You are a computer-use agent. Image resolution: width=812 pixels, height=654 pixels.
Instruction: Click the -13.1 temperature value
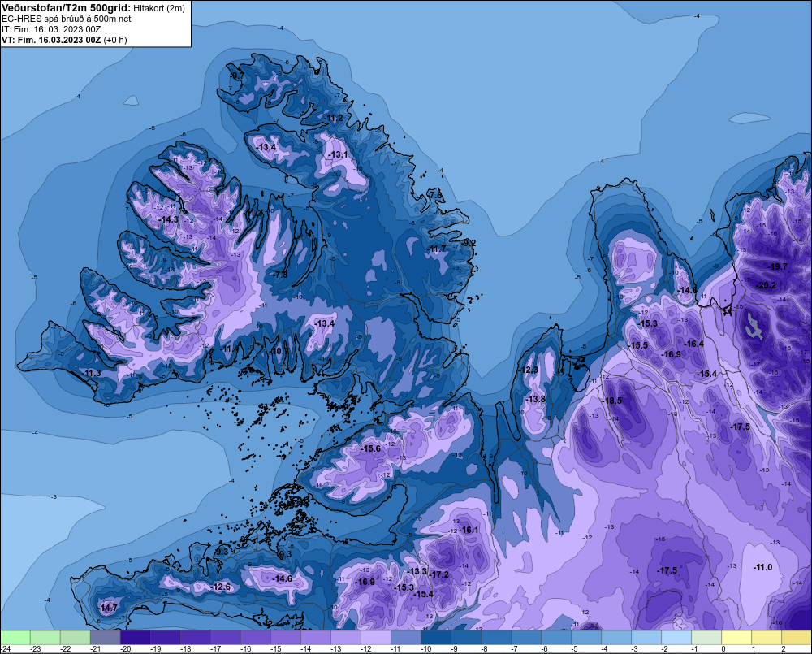click(338, 154)
